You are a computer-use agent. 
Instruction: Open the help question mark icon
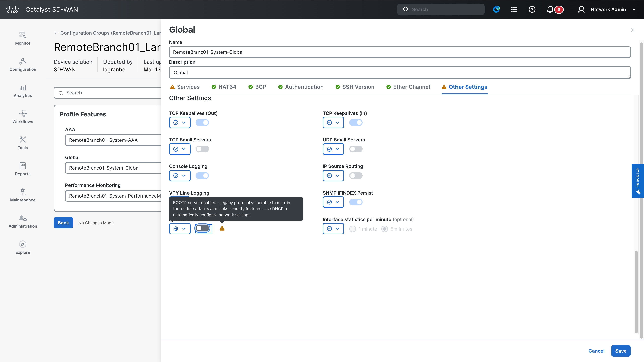(x=532, y=9)
